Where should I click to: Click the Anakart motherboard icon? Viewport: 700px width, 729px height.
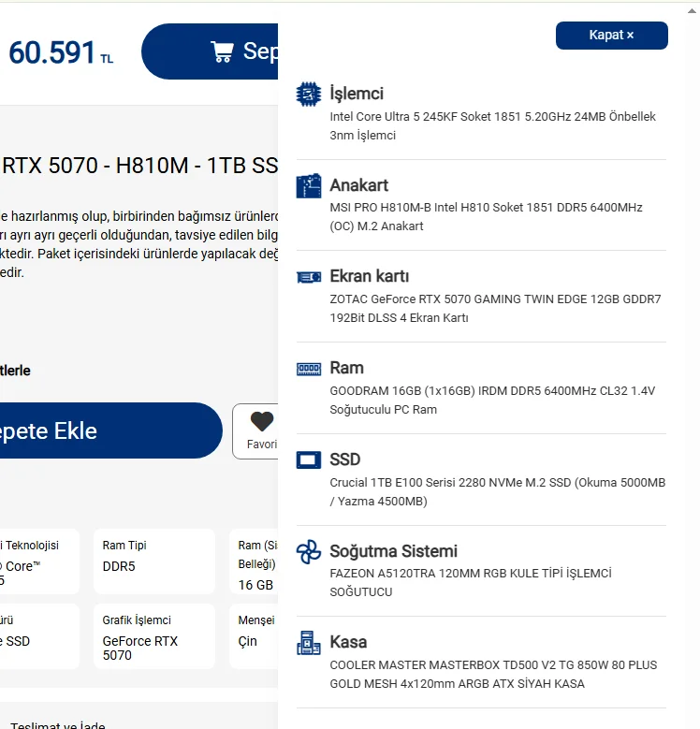(309, 186)
